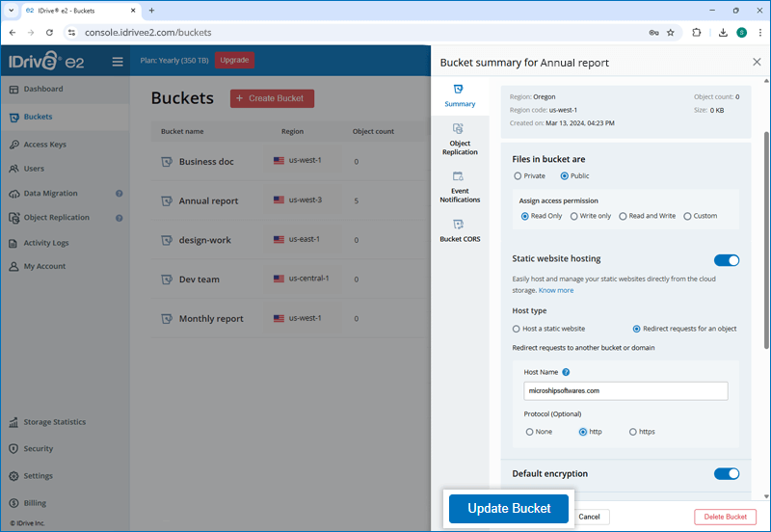771x532 pixels.
Task: Toggle the Default encryption switch
Action: [x=727, y=473]
